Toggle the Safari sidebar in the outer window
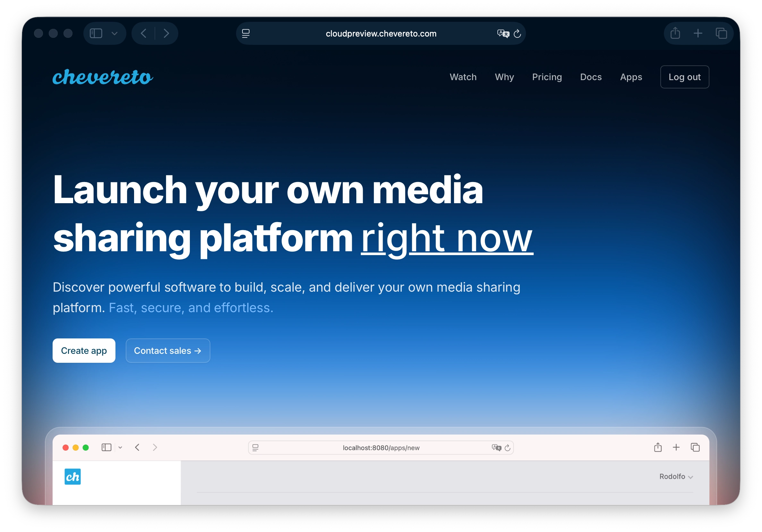762x532 pixels. click(x=96, y=34)
